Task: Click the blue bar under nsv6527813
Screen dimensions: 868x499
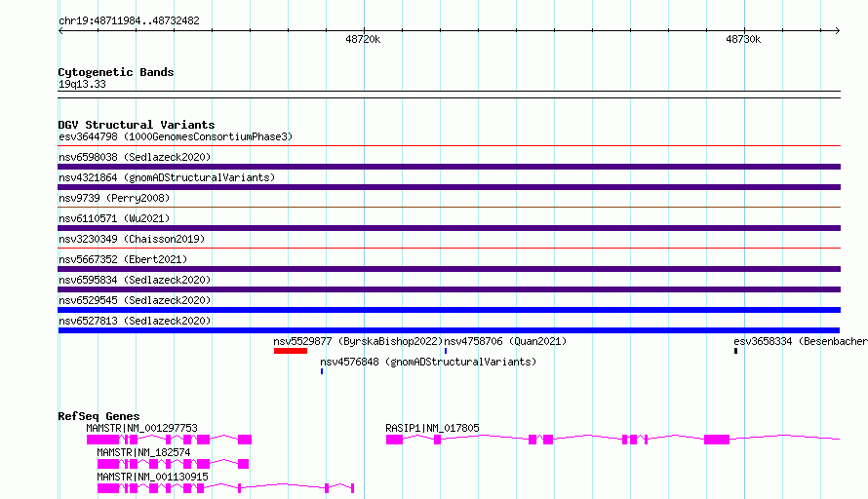Action: coord(449,330)
